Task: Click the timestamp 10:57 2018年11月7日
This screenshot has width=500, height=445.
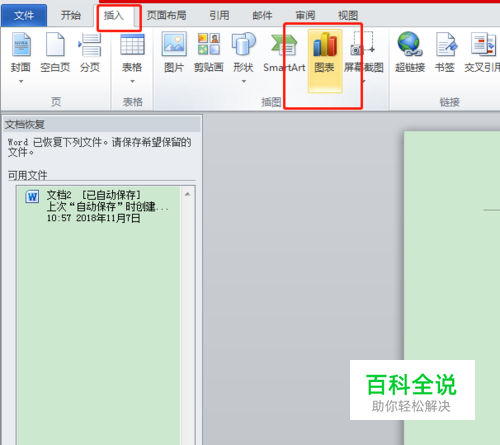Action: (93, 218)
